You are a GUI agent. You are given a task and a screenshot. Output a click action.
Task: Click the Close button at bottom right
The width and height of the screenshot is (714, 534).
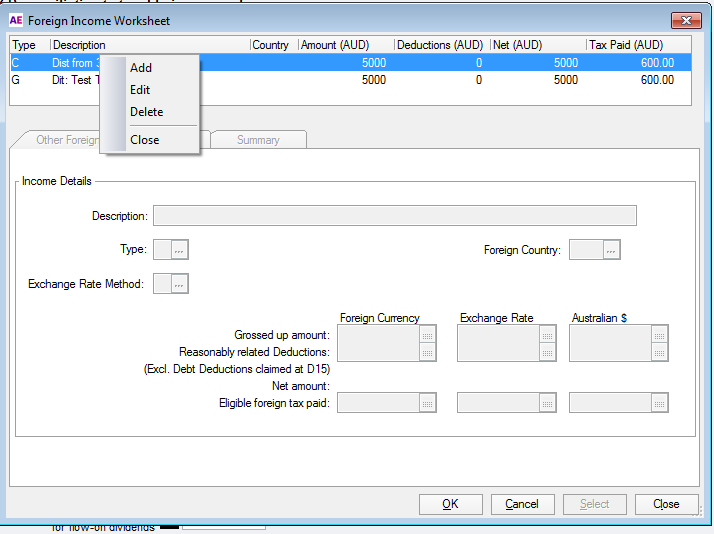[x=666, y=504]
